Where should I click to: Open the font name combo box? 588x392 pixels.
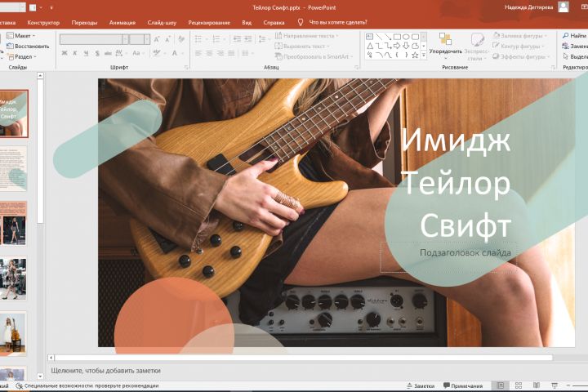coord(94,39)
